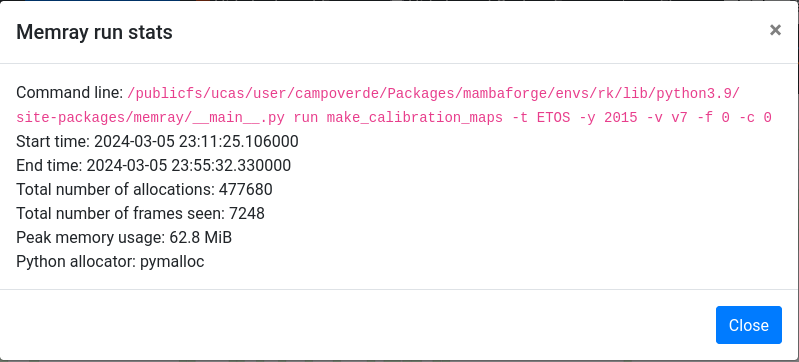
Task: Click the frames seen count 7248
Action: tap(247, 213)
